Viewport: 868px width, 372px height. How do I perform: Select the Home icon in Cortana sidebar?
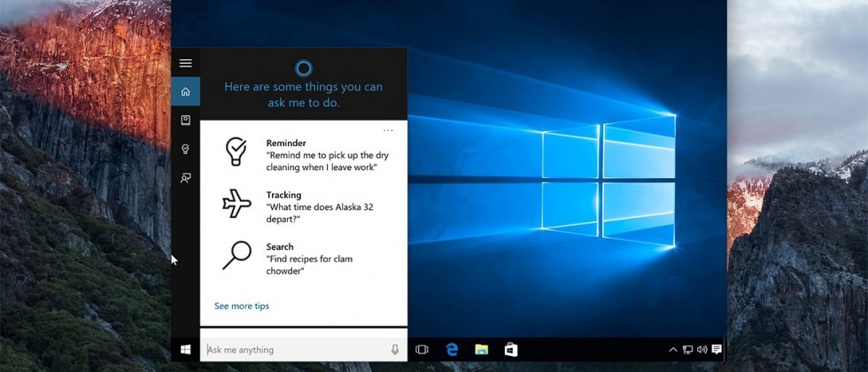click(x=185, y=91)
